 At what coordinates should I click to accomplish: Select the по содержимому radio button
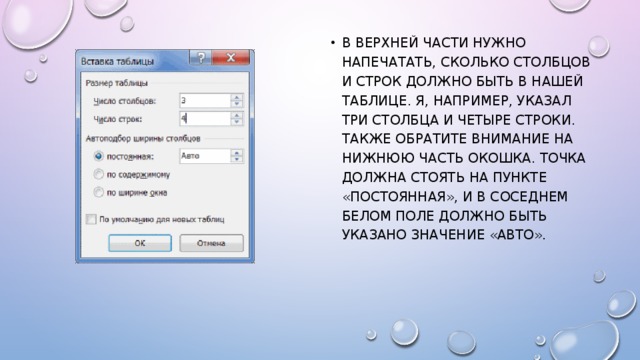tap(98, 174)
